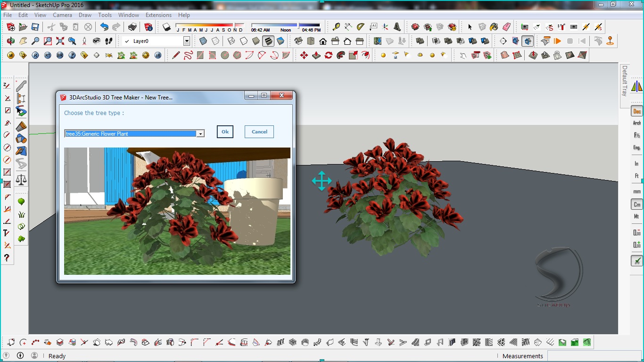Click the flower plant preview thumbnail

[x=177, y=211]
